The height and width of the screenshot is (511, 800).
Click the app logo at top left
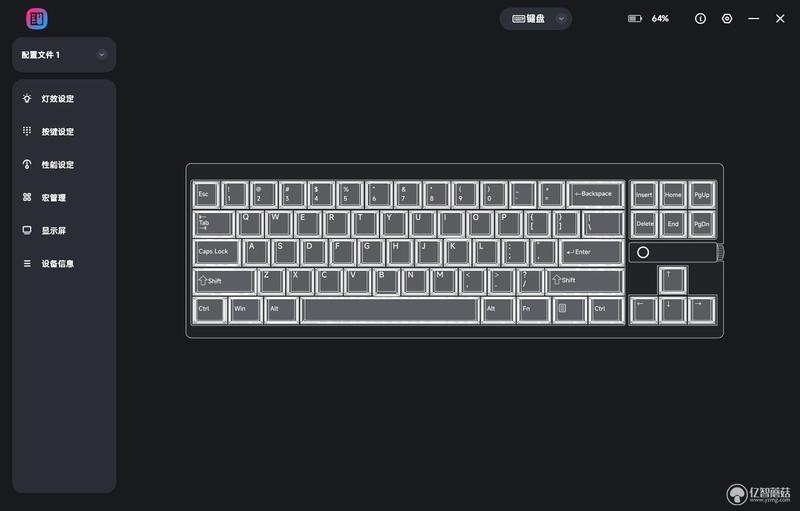coord(37,19)
